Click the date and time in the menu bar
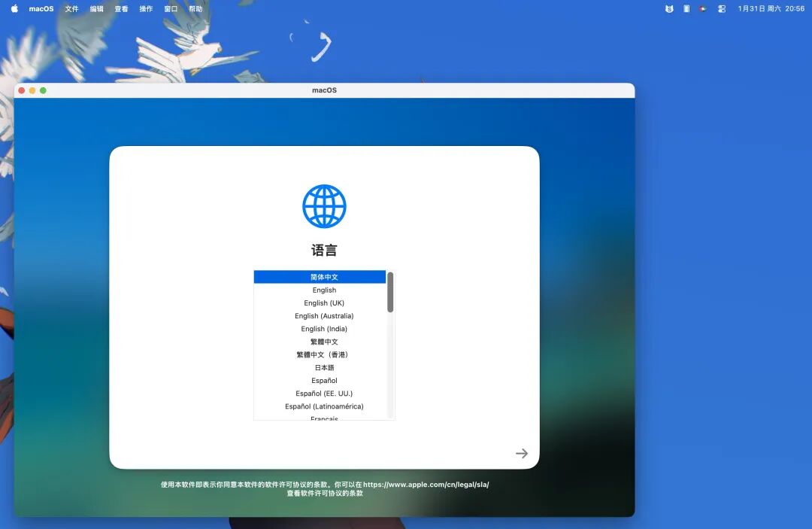The width and height of the screenshot is (812, 529). click(x=767, y=8)
